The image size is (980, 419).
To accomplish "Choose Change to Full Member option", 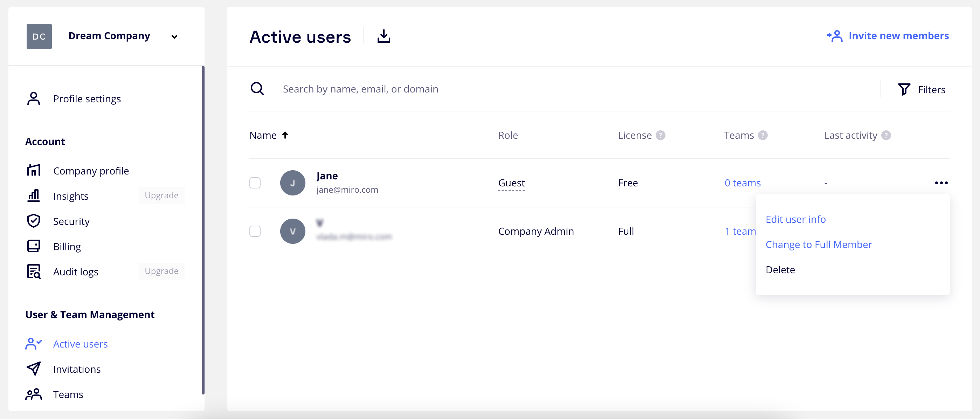I will click(818, 244).
